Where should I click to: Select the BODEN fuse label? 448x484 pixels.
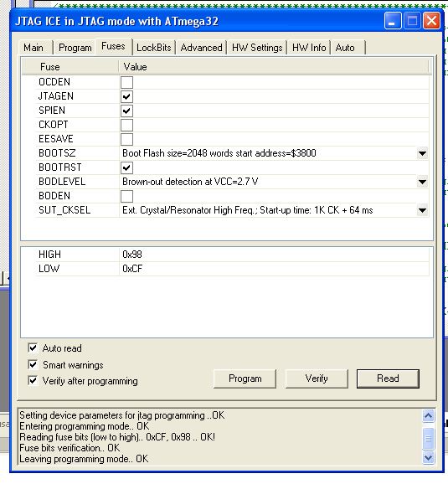pyautogui.click(x=54, y=195)
